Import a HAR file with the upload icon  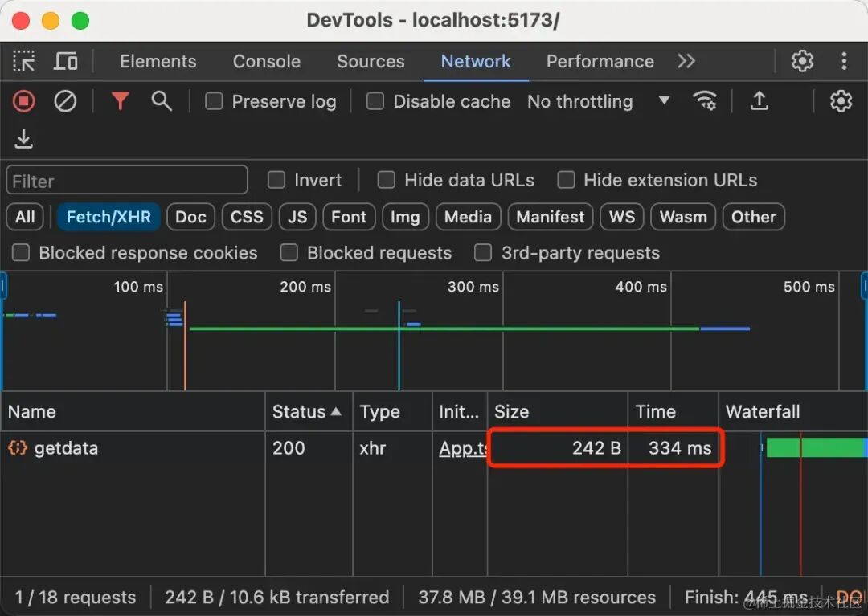(759, 101)
